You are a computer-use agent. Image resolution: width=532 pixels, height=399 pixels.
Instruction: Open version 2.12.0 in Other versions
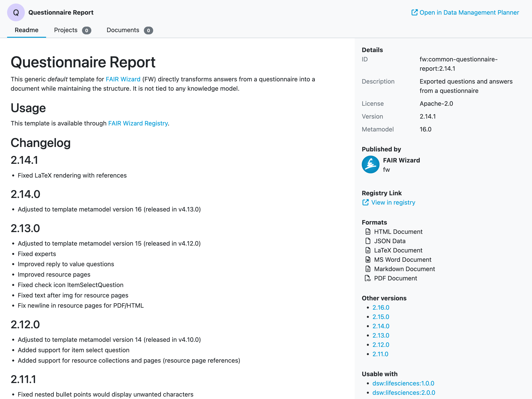pyautogui.click(x=381, y=345)
